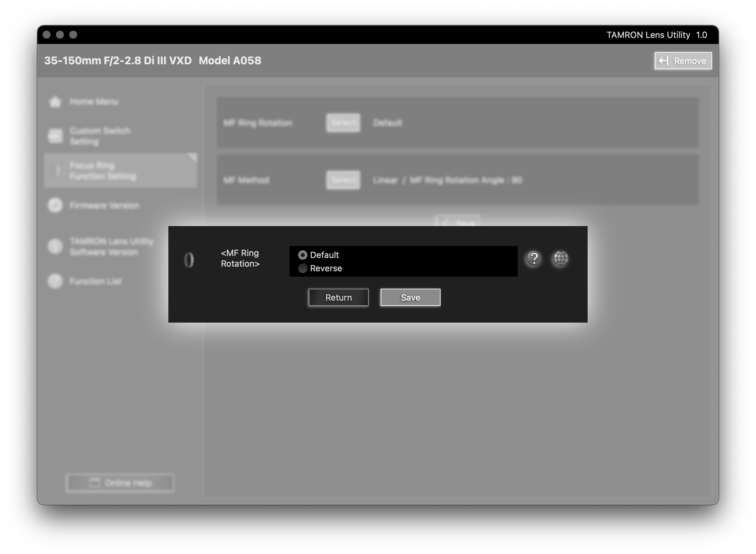Click the globe language icon
This screenshot has width=756, height=554.
pos(560,259)
